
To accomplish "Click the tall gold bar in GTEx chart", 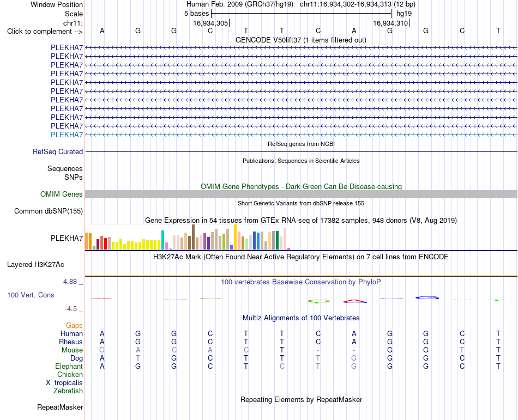I will [235, 237].
